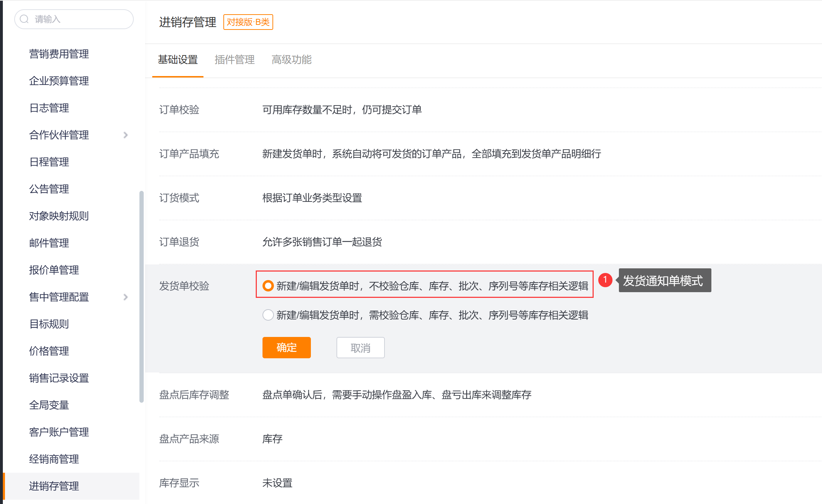This screenshot has height=504, width=822.
Task: Switch to 高级功能 tab
Action: point(291,60)
